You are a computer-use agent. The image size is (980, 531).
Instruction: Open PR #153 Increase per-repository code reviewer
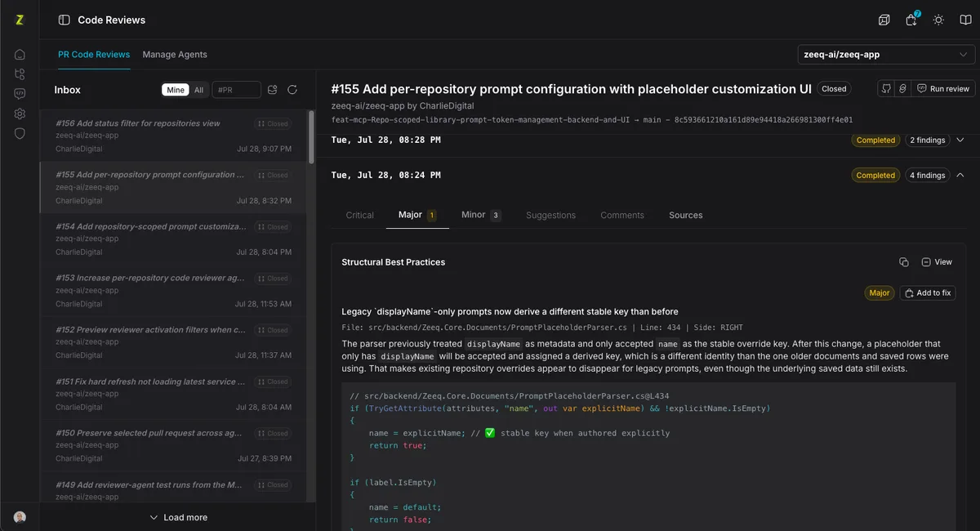(x=173, y=290)
